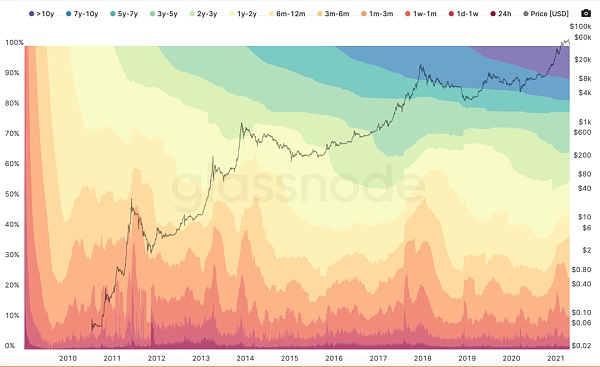Viewport: 600px width, 367px height.
Task: Hide the 1m-3m legend series
Action: [377, 14]
